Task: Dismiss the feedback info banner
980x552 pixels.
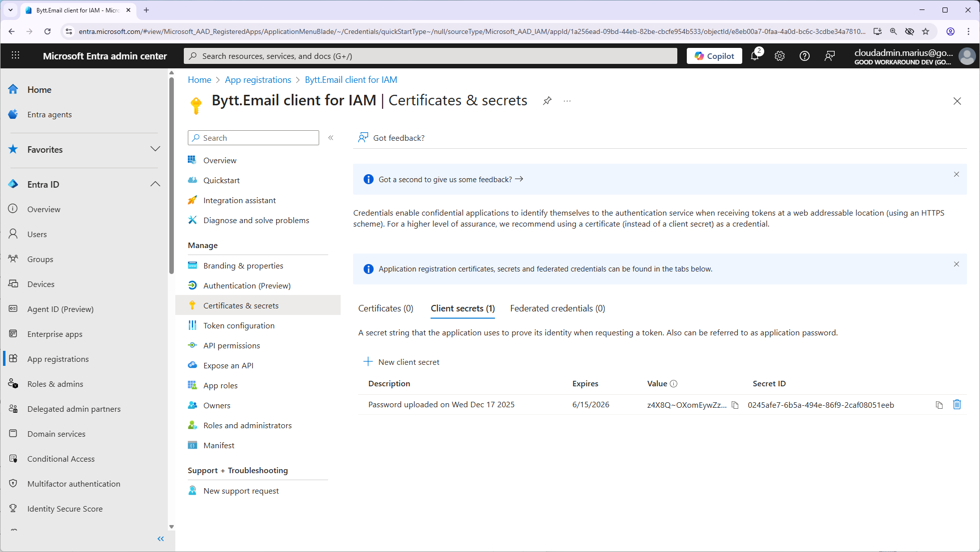Action: click(x=956, y=174)
